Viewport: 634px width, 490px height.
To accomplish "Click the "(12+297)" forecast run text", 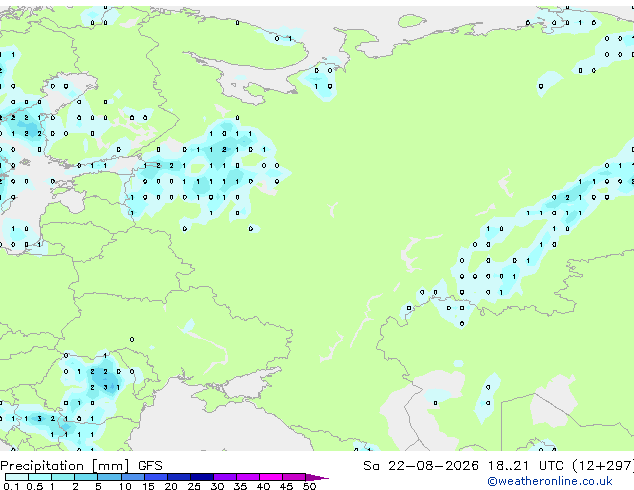I will pos(603,466).
